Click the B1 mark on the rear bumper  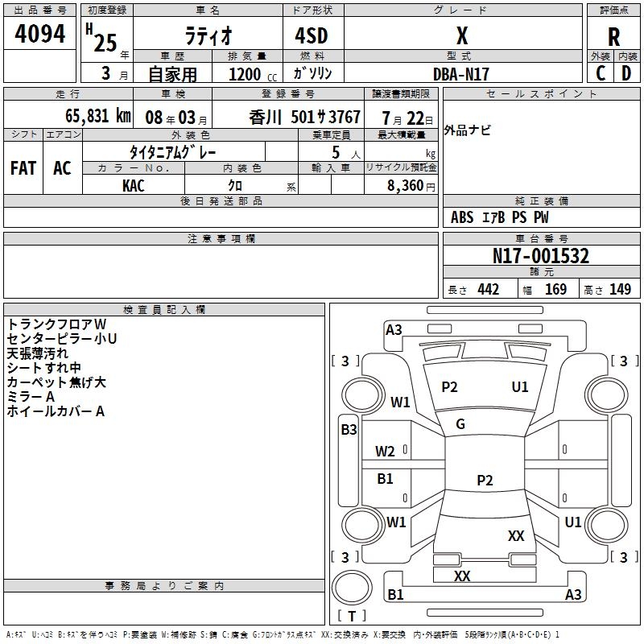(395, 594)
